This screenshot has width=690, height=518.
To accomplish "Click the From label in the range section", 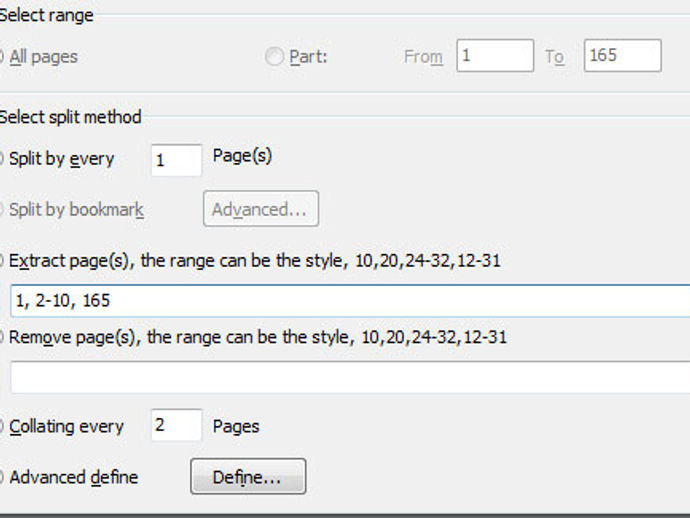I will (x=423, y=57).
